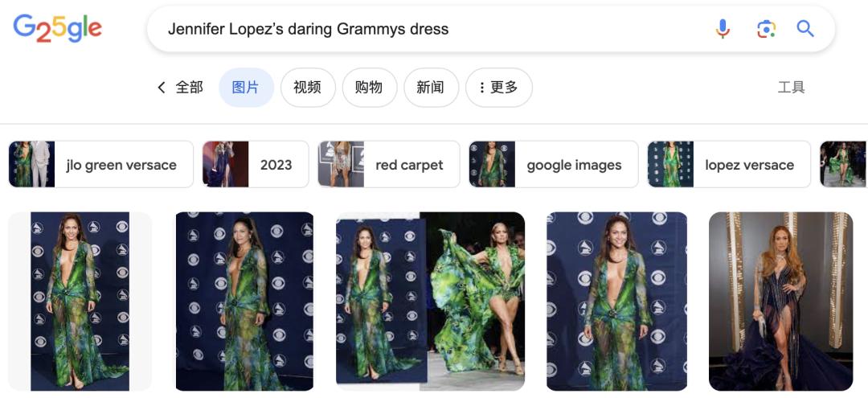Open the dark navy gown image result
868x398 pixels.
pos(780,302)
